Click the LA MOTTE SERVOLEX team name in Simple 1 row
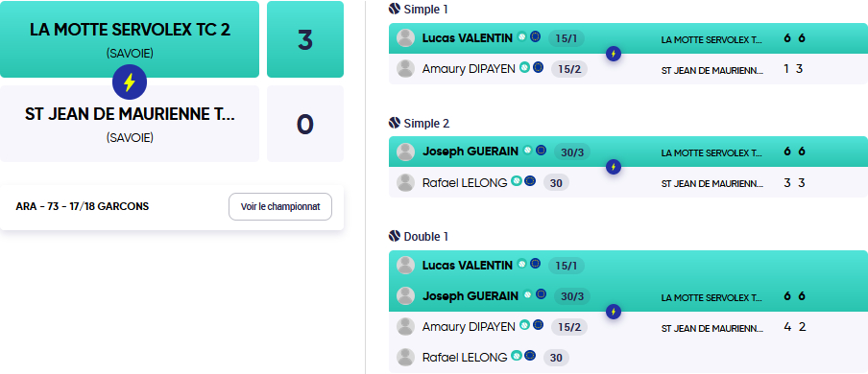868x374 pixels. point(711,40)
